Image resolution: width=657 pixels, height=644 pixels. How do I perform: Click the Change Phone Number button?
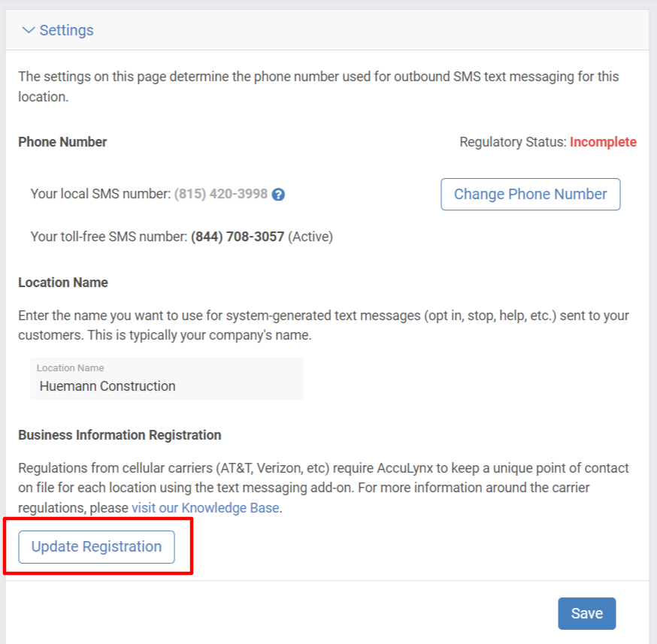click(531, 195)
